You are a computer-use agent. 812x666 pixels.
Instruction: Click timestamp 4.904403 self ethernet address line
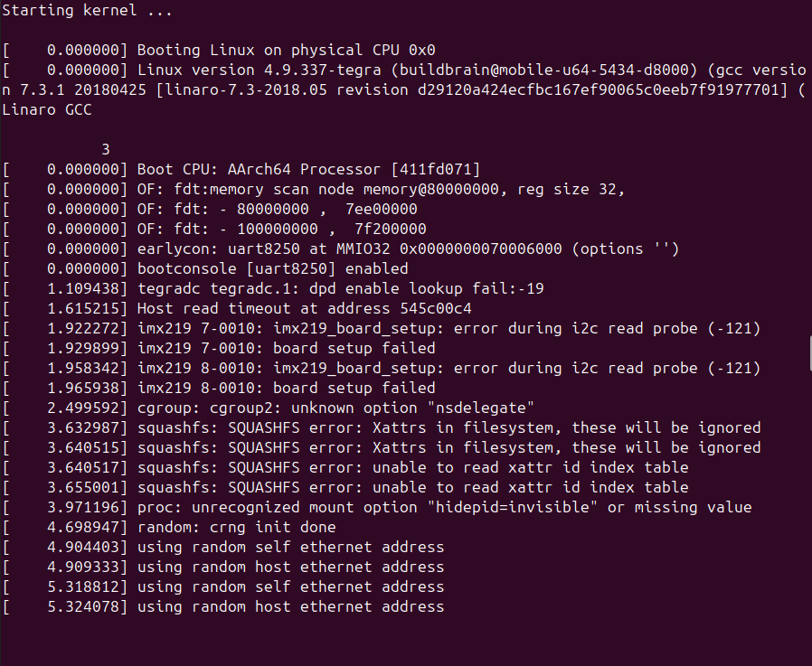pyautogui.click(x=223, y=547)
